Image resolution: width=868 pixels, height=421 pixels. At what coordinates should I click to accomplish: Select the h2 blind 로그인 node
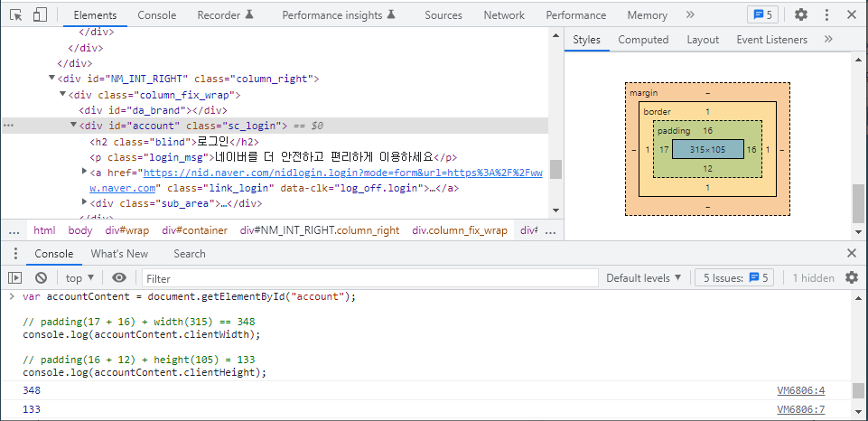point(174,141)
